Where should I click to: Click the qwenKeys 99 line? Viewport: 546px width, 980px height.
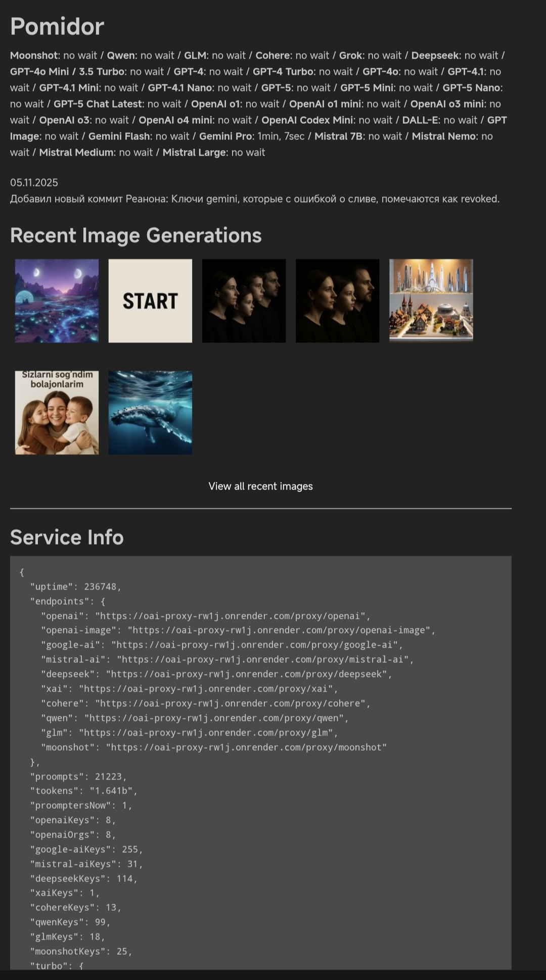pos(70,922)
